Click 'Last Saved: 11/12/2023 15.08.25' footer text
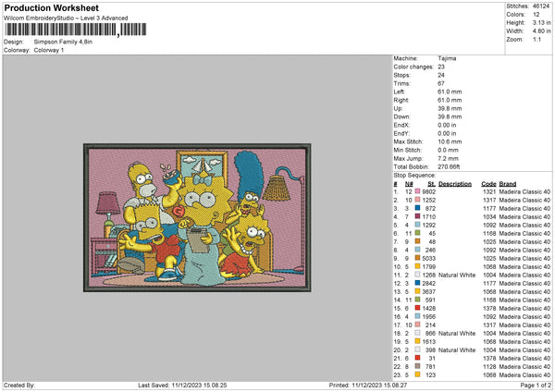The image size is (555, 392). pos(182,385)
